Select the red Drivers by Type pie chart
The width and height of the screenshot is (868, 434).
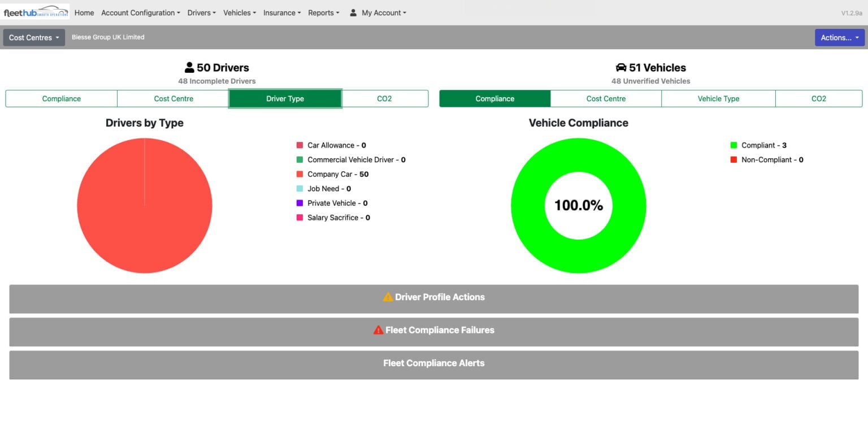(144, 205)
